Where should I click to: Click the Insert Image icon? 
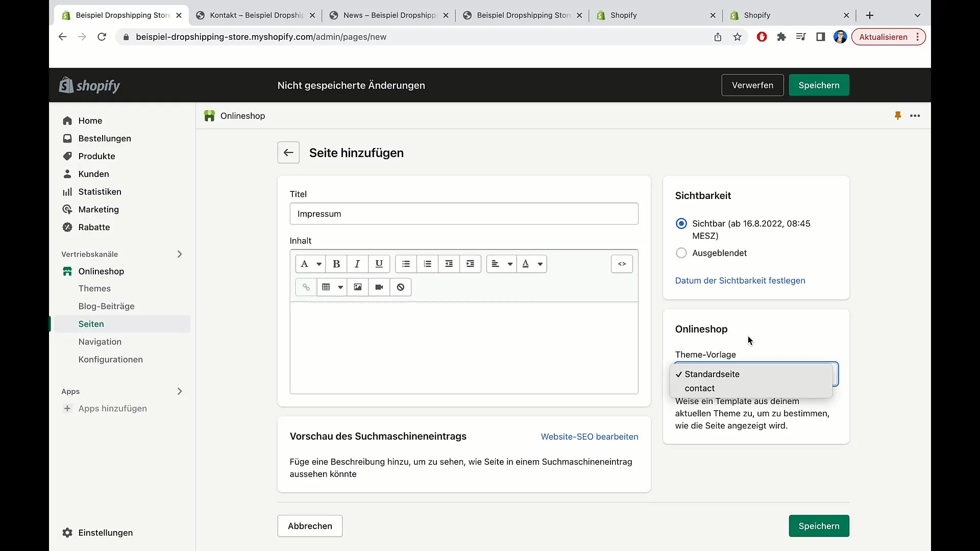click(357, 287)
